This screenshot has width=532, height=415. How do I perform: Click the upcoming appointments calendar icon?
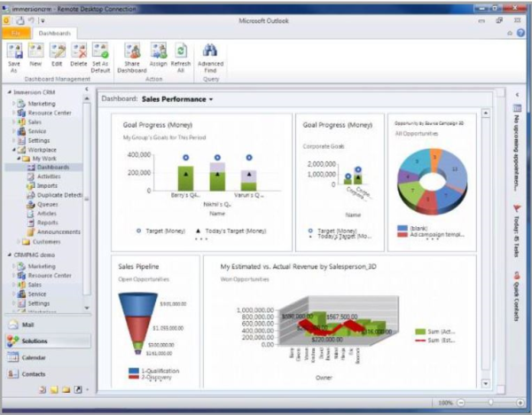click(517, 108)
